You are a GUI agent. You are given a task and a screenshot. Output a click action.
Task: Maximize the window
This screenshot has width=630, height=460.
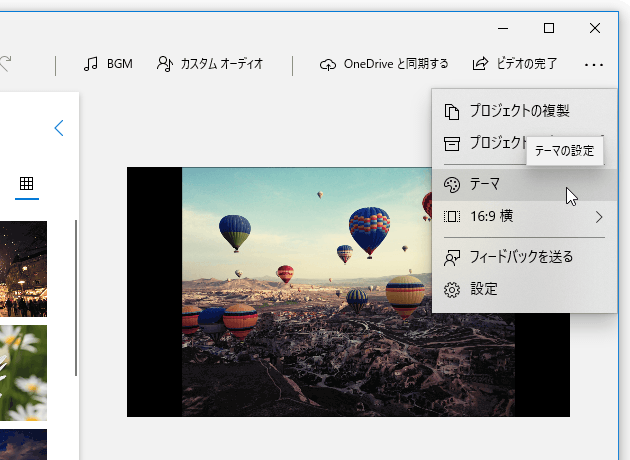click(x=549, y=28)
